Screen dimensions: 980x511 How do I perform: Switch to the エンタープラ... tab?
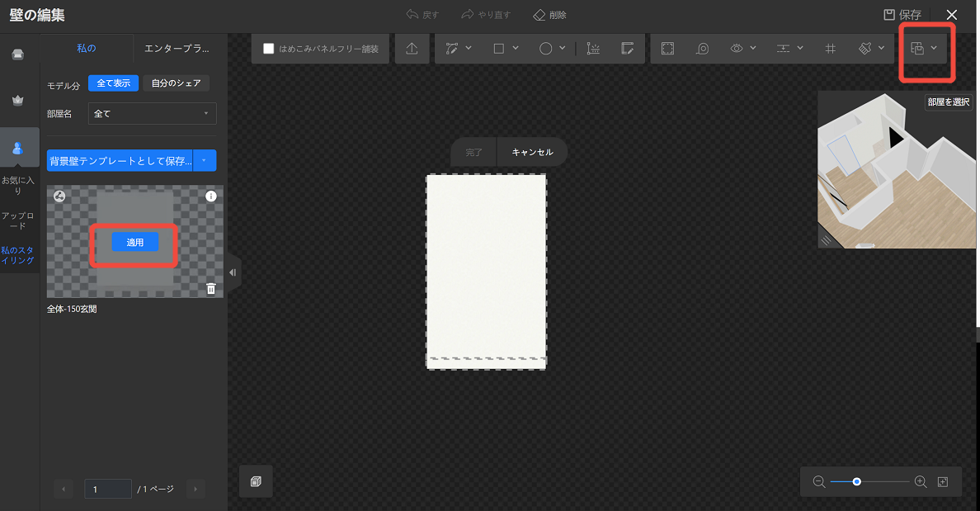point(177,48)
